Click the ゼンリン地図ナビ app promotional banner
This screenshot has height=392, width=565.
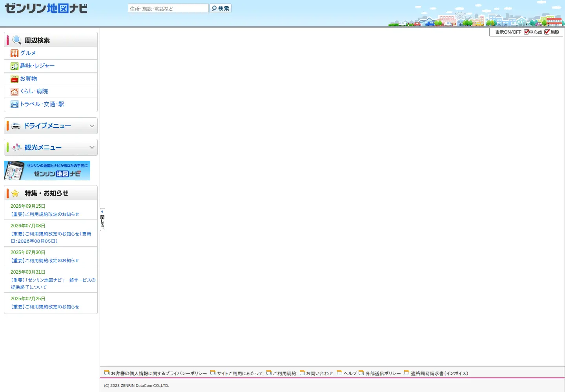click(47, 171)
